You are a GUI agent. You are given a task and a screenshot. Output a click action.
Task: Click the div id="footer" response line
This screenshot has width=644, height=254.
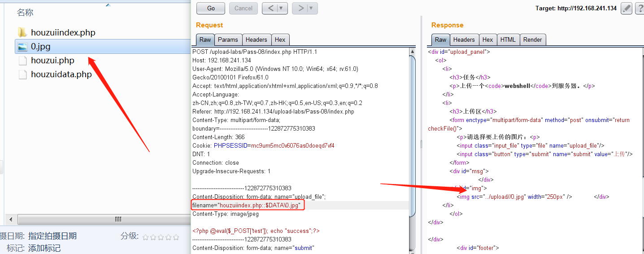click(x=478, y=248)
